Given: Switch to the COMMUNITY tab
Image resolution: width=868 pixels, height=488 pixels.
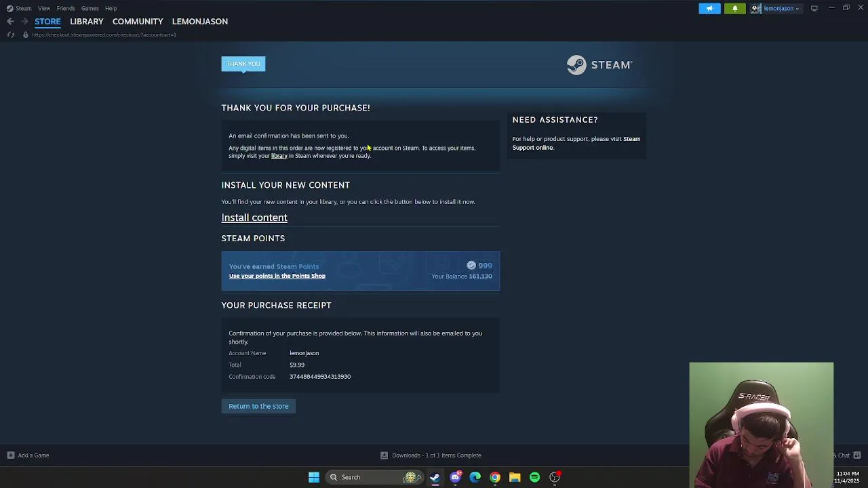Looking at the screenshot, I should pyautogui.click(x=138, y=22).
